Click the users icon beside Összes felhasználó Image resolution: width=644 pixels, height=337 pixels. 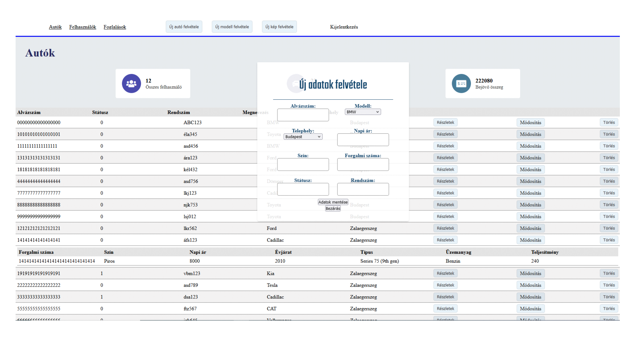click(131, 83)
